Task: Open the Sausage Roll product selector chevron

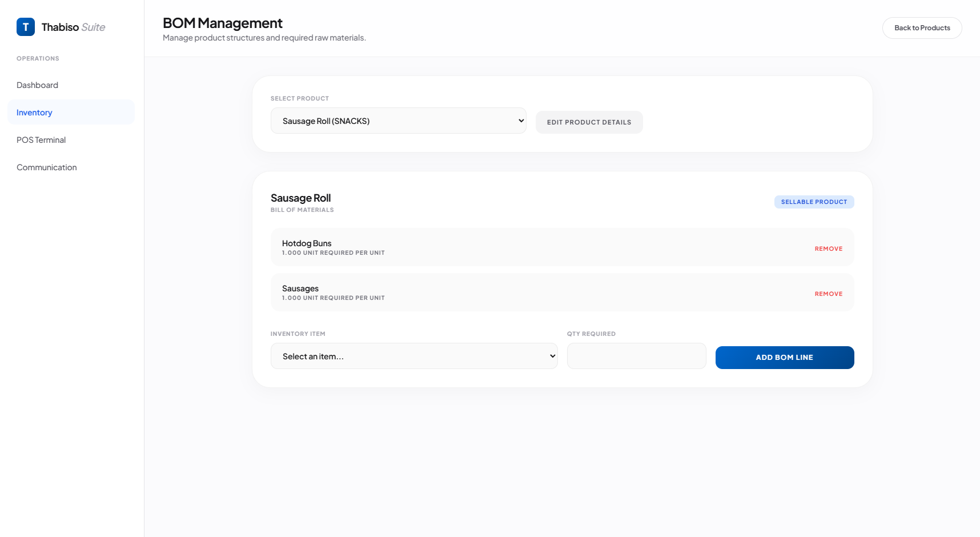Action: coord(520,121)
